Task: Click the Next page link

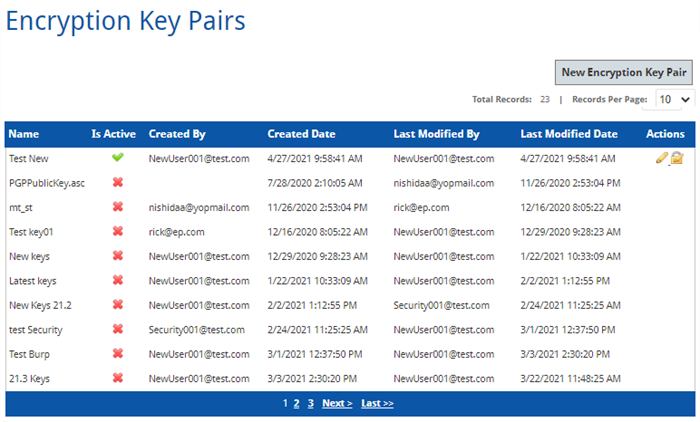Action: [x=337, y=404]
